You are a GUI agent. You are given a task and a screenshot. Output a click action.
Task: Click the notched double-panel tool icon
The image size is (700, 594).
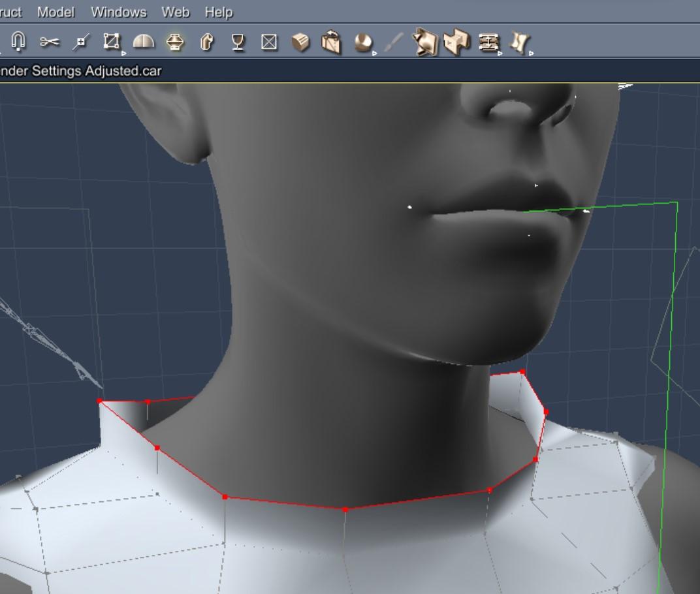coord(456,42)
